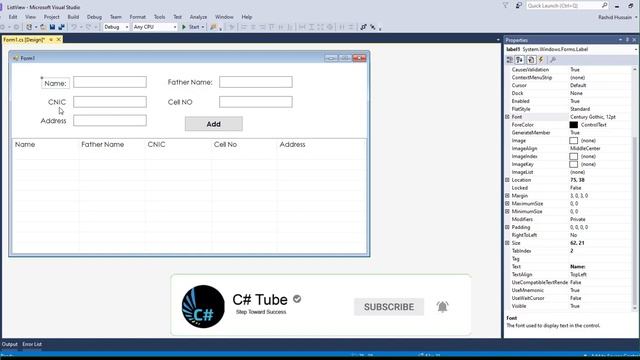The image size is (640, 360).
Task: Click the textbox next to Father Name
Action: tap(256, 82)
